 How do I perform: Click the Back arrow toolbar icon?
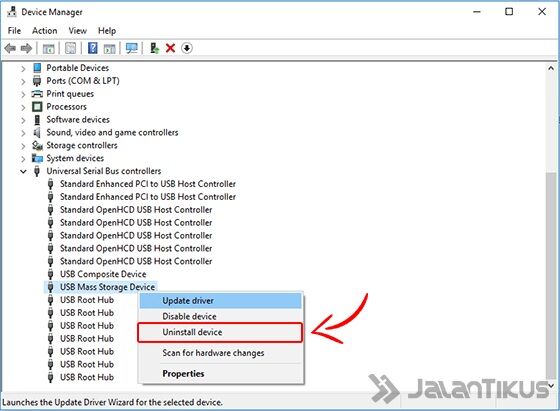[x=10, y=48]
